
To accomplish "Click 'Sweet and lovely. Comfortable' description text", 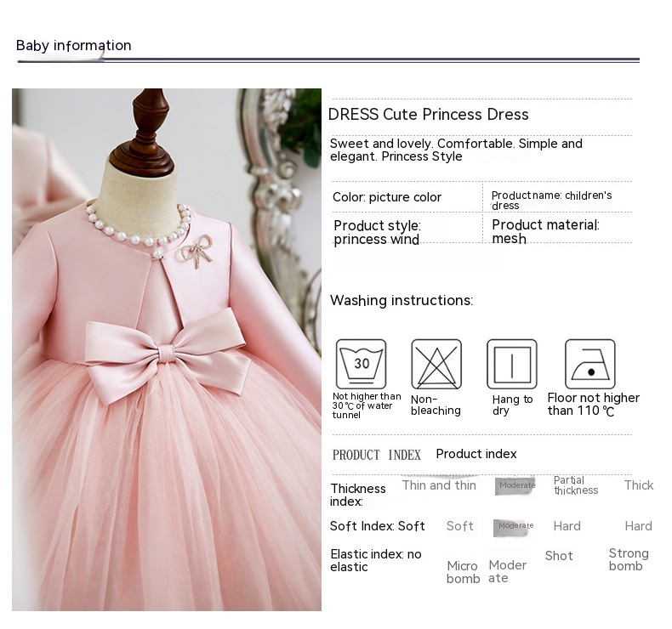I will click(456, 150).
